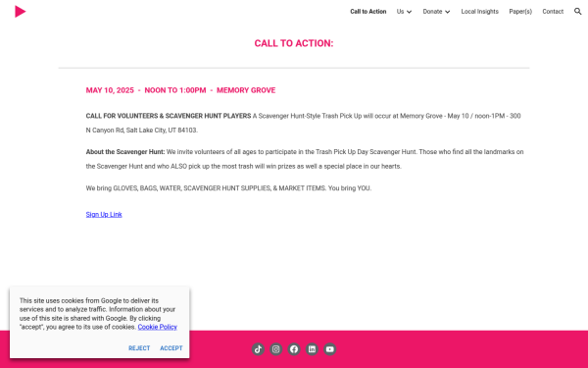The height and width of the screenshot is (368, 588).
Task: Open the Local Insights nav item
Action: click(x=479, y=12)
